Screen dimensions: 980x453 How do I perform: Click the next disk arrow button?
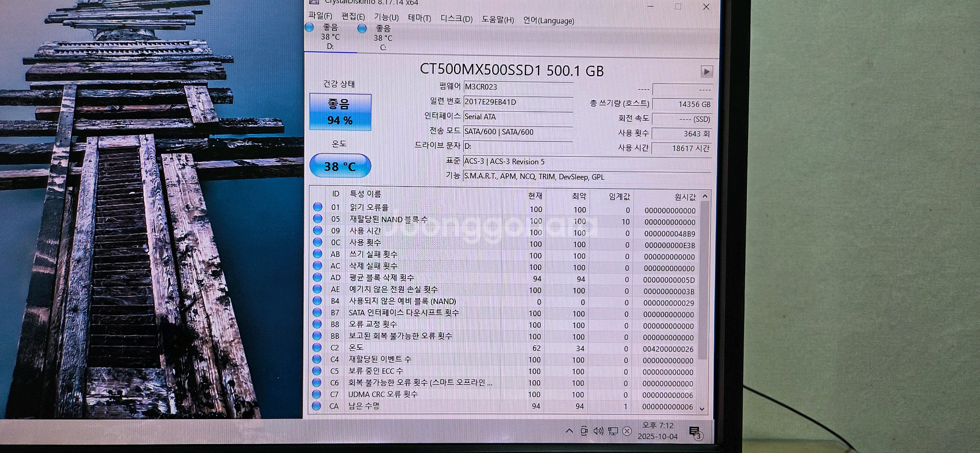click(x=706, y=72)
